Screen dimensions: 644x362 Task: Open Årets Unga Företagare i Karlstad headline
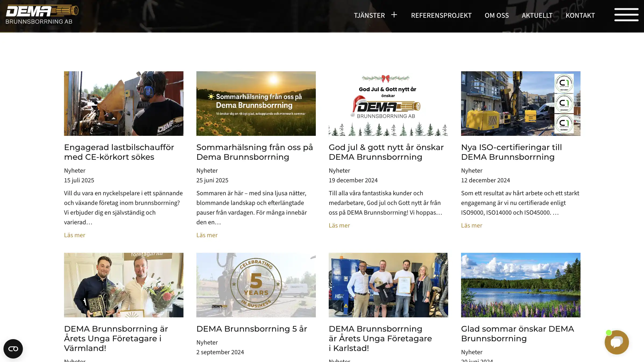380,338
